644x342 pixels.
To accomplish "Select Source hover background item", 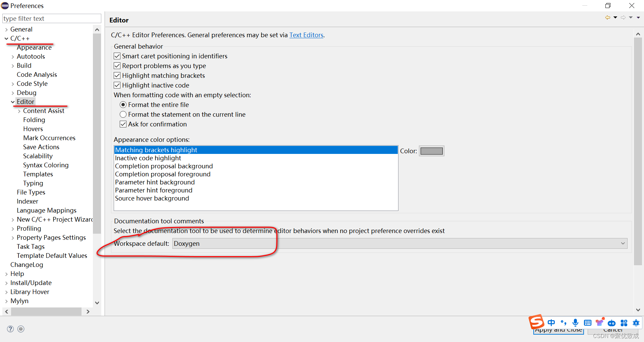I will (256, 198).
